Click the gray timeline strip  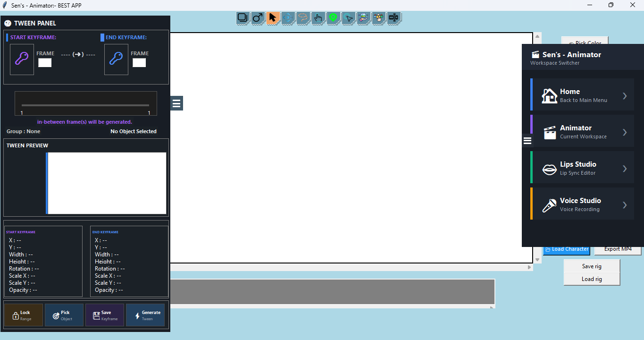click(x=332, y=292)
